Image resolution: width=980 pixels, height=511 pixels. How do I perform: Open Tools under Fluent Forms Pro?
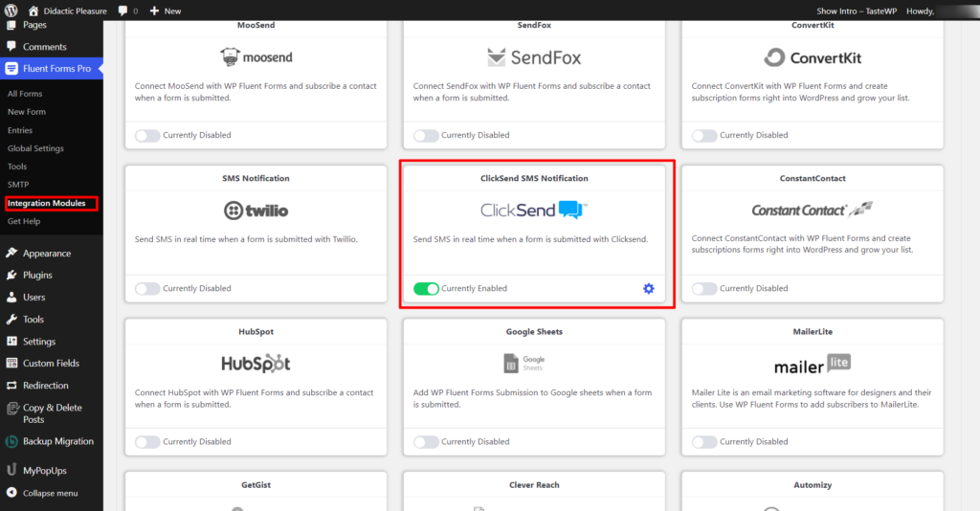(x=17, y=167)
